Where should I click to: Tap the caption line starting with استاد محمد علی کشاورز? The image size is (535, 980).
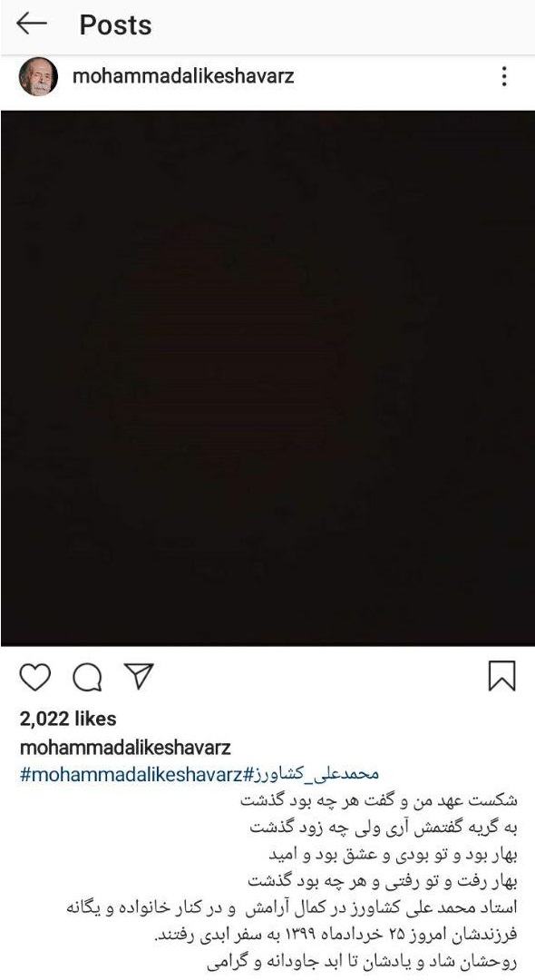tap(292, 908)
